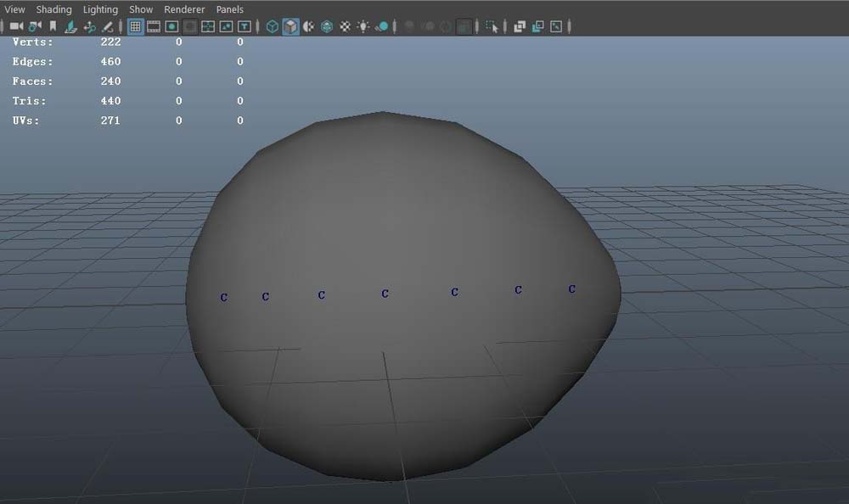Click the Select Camera icon
The width and height of the screenshot is (849, 504).
click(x=16, y=26)
